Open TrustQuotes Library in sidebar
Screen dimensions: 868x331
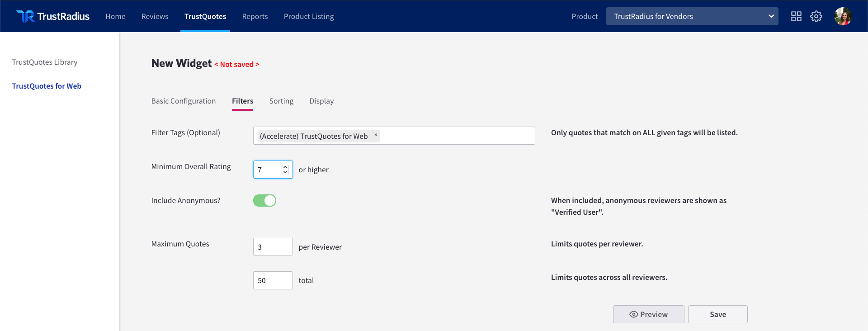coord(45,62)
